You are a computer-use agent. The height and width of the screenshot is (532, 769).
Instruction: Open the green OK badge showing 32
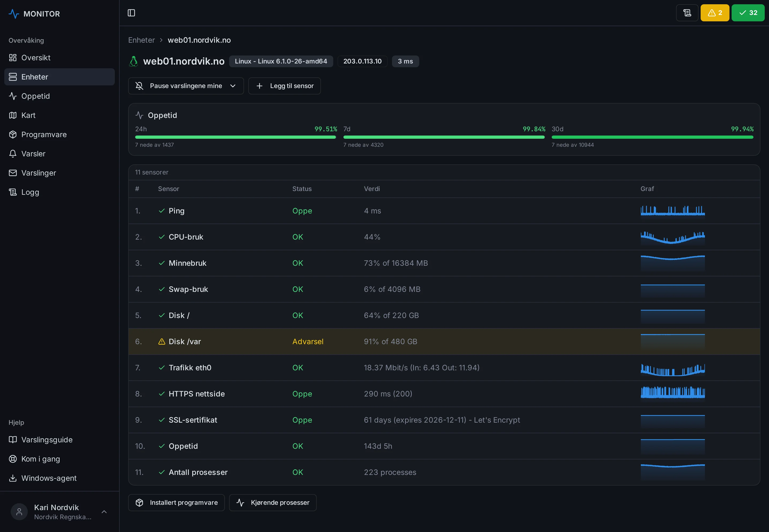[x=748, y=13]
